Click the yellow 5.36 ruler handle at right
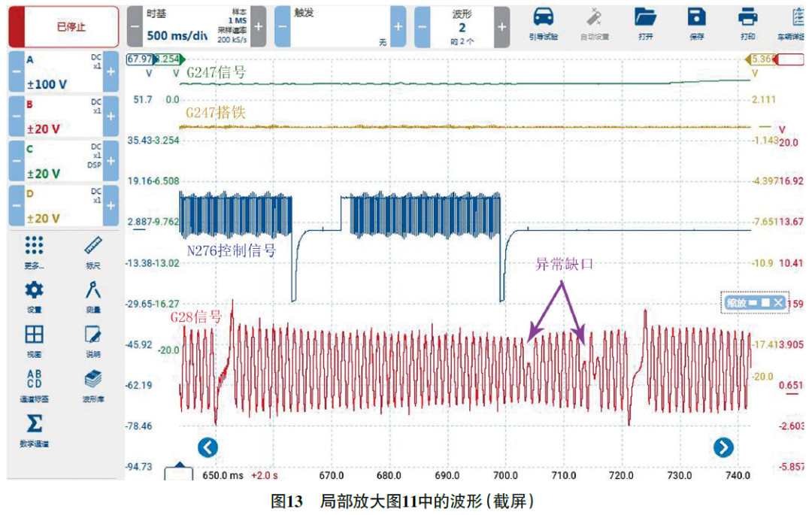 point(759,59)
